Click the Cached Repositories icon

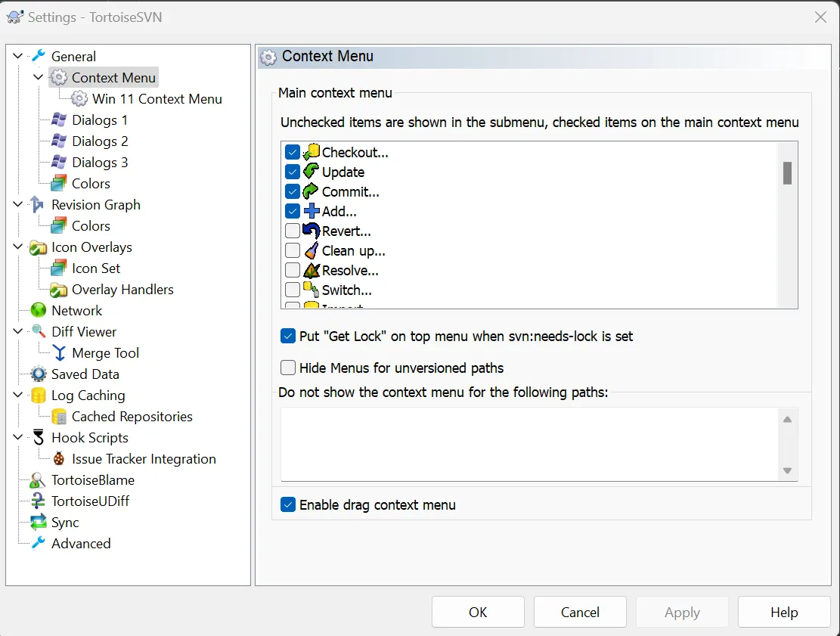click(59, 417)
